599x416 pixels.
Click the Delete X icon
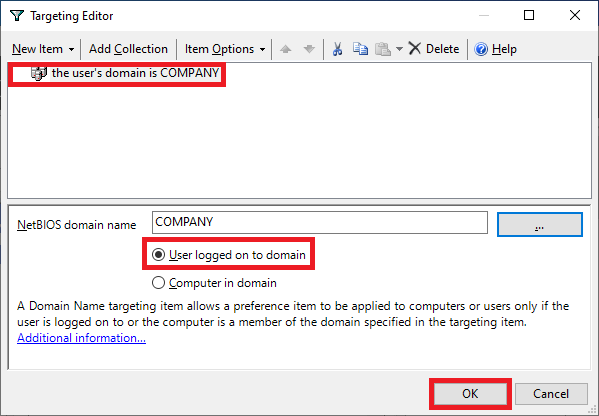tap(414, 49)
